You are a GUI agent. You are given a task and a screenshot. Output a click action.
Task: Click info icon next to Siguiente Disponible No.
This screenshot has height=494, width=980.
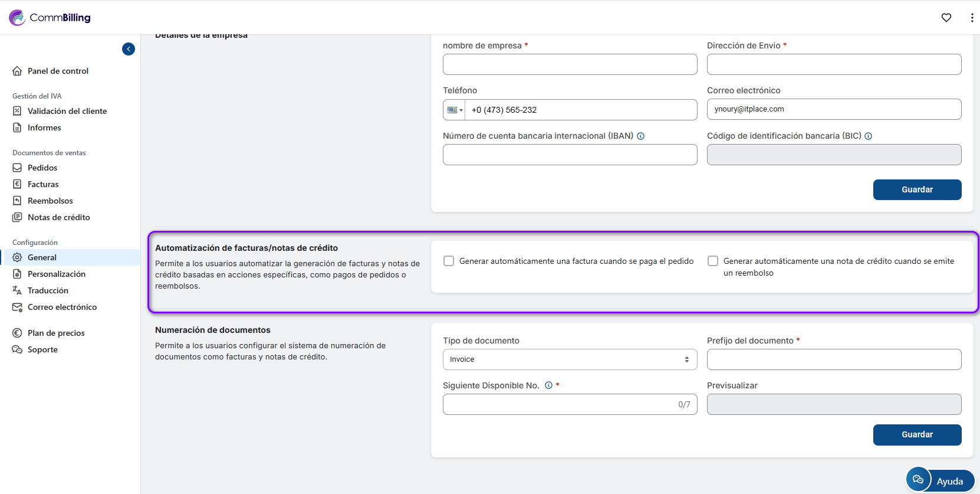coord(548,385)
